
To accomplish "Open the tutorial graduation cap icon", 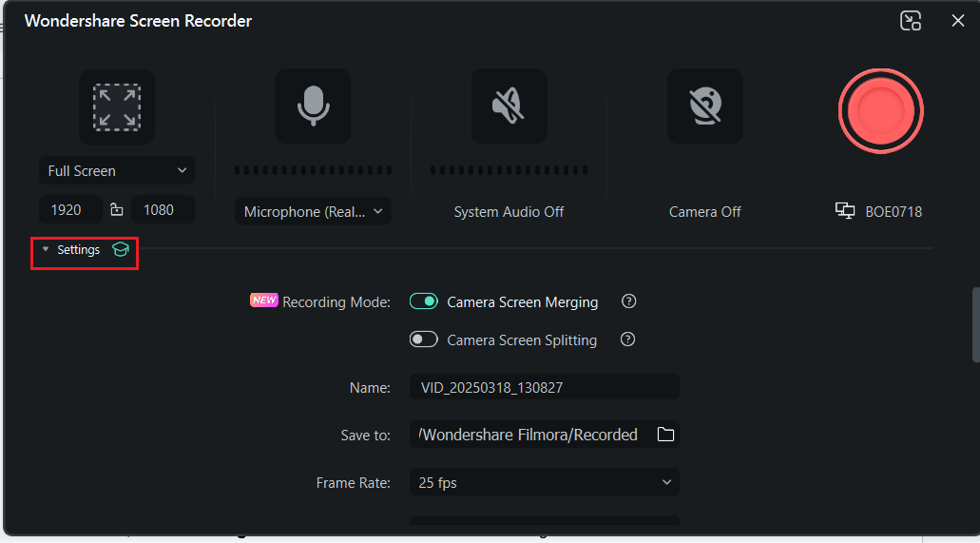I will 120,249.
